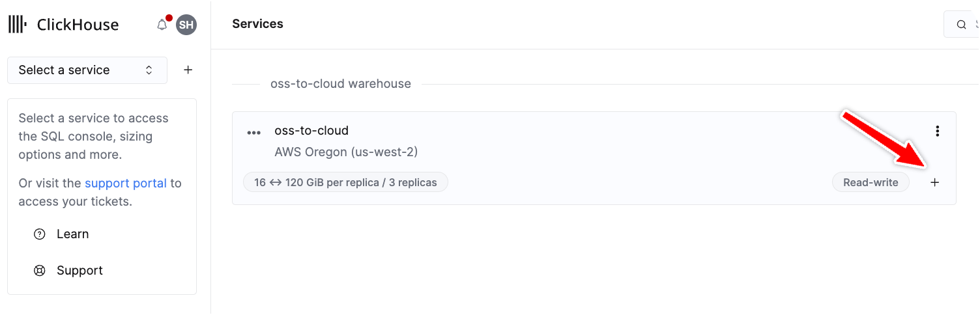
Task: Follow the support portal link
Action: [x=126, y=184]
